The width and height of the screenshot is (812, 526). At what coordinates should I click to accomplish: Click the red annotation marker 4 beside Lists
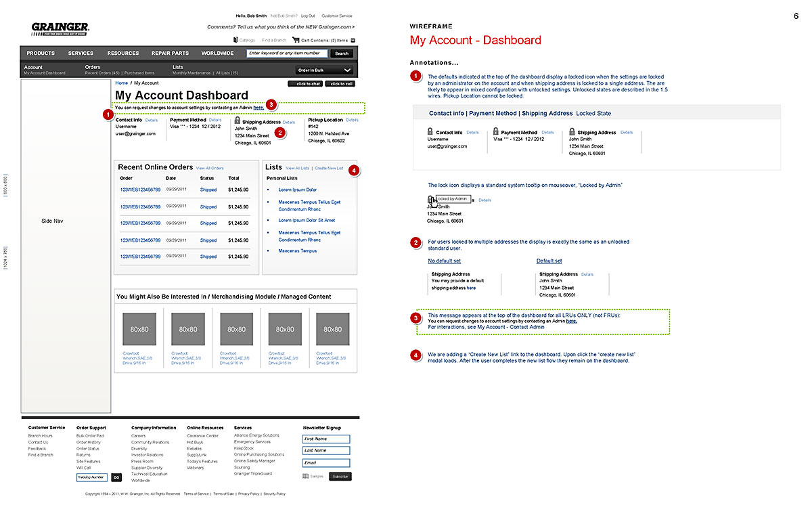355,171
